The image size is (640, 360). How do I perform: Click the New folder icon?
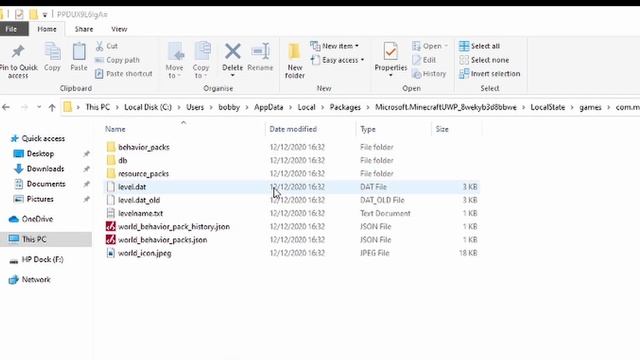294,51
